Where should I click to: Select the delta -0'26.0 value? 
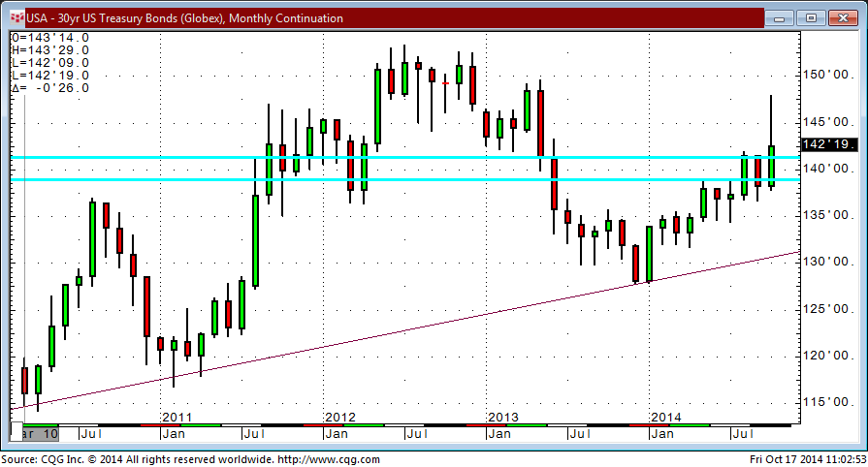tap(50, 88)
